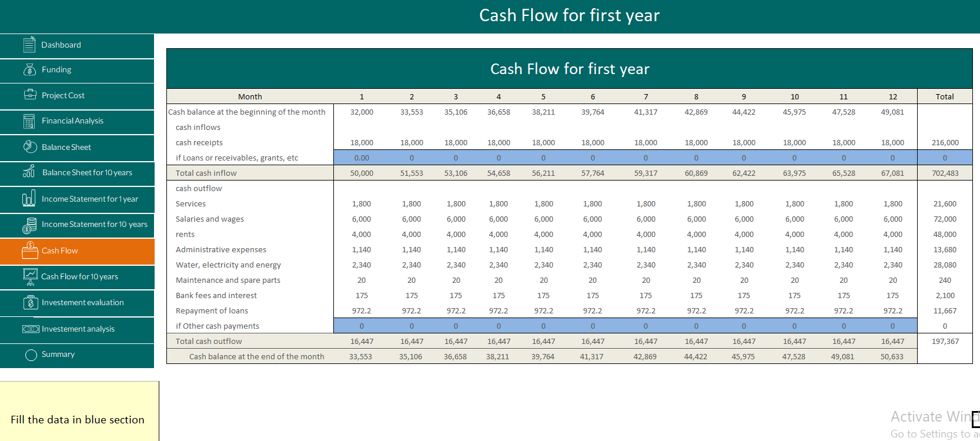
Task: Open Income Statement for 1 year
Action: tap(77, 199)
